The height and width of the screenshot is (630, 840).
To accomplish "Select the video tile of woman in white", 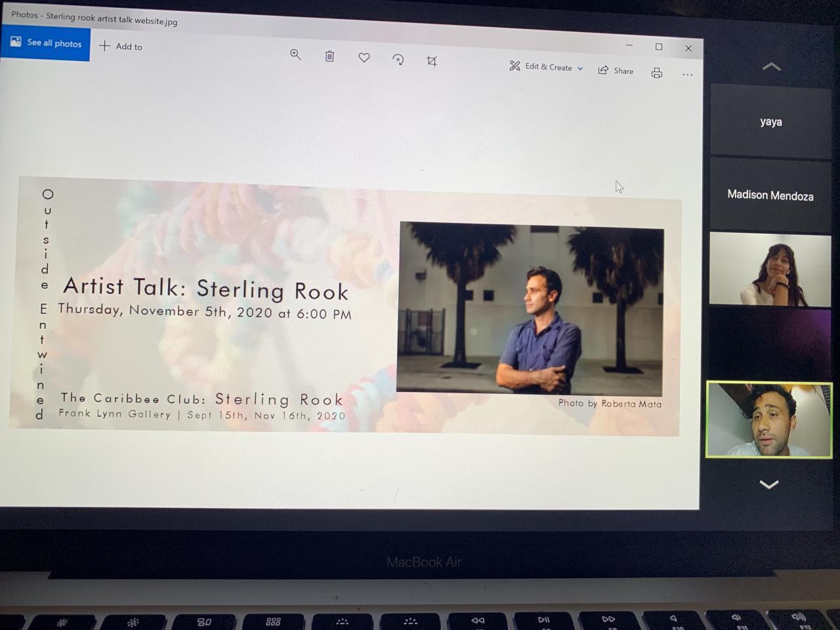I will (x=770, y=269).
